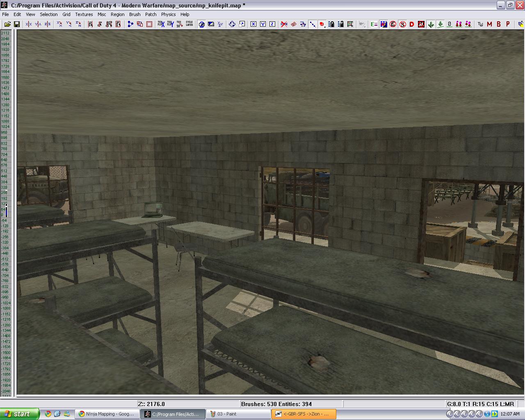The image size is (525, 420).
Task: Click the Z height ruler strip
Action: [x=6, y=214]
